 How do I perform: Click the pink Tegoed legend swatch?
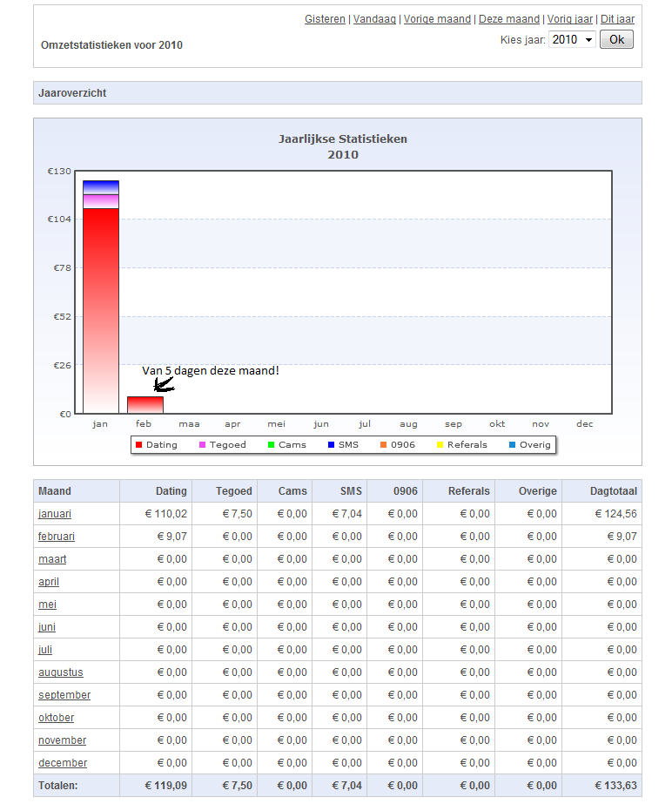[202, 444]
